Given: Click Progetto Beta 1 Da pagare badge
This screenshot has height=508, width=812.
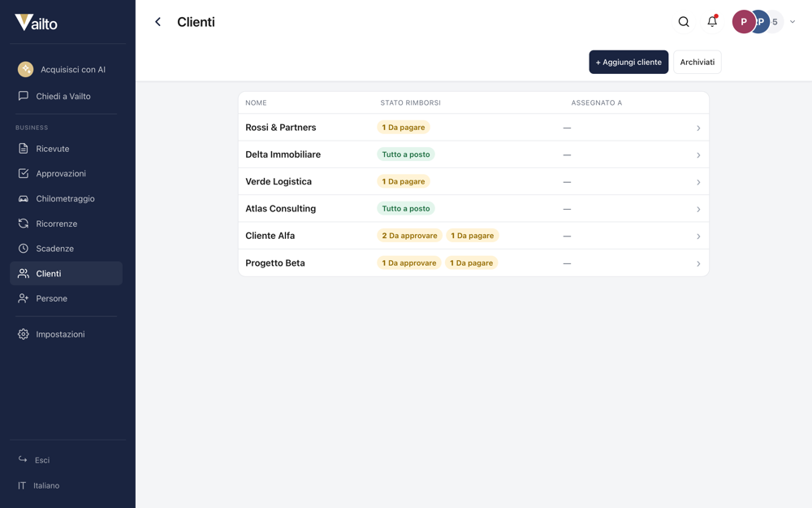Looking at the screenshot, I should (471, 263).
